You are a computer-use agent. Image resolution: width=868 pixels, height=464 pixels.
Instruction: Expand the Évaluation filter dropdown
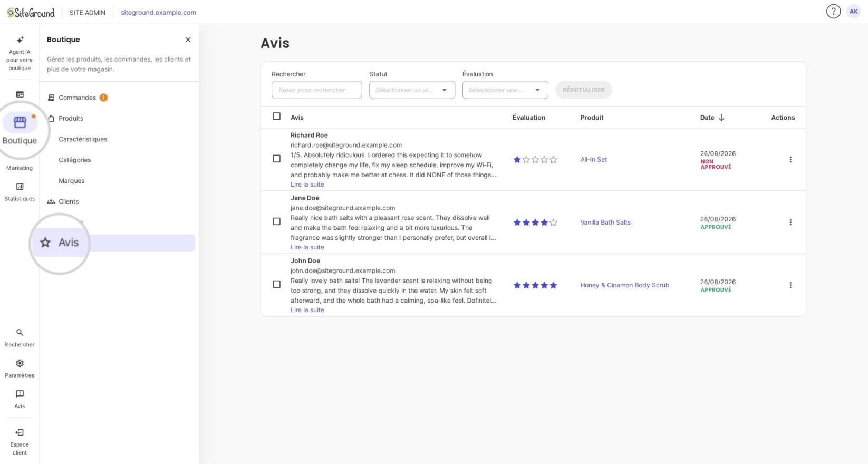[505, 90]
